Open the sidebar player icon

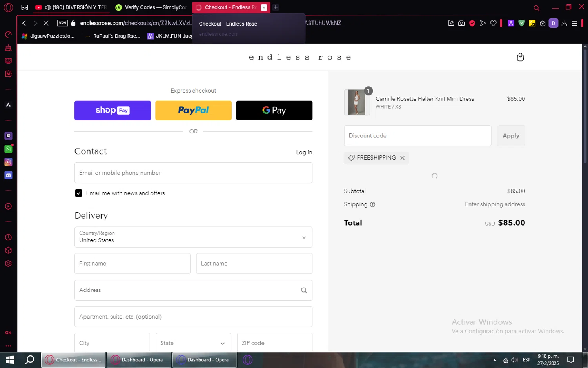pos(8,206)
